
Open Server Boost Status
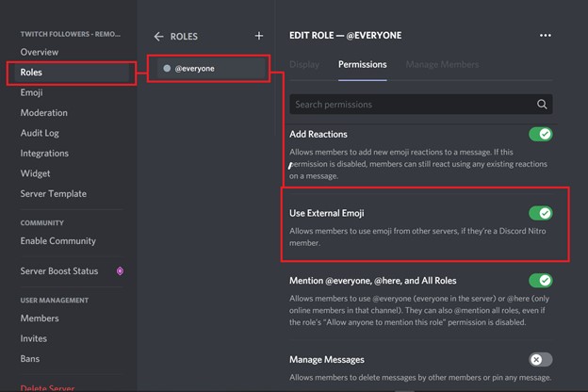59,270
